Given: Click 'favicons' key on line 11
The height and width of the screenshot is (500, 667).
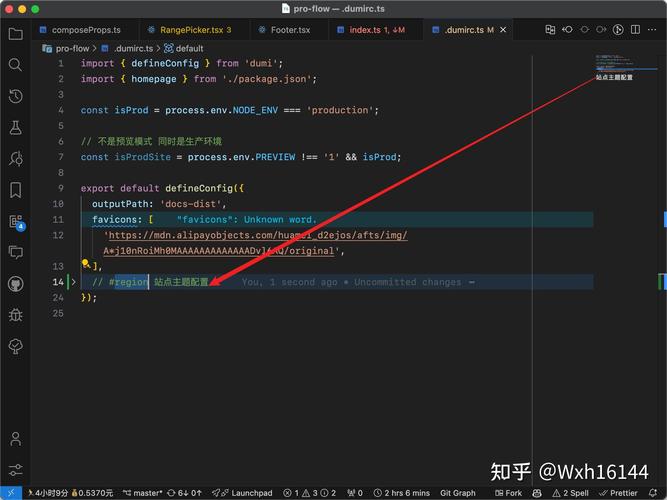Looking at the screenshot, I should [x=114, y=220].
